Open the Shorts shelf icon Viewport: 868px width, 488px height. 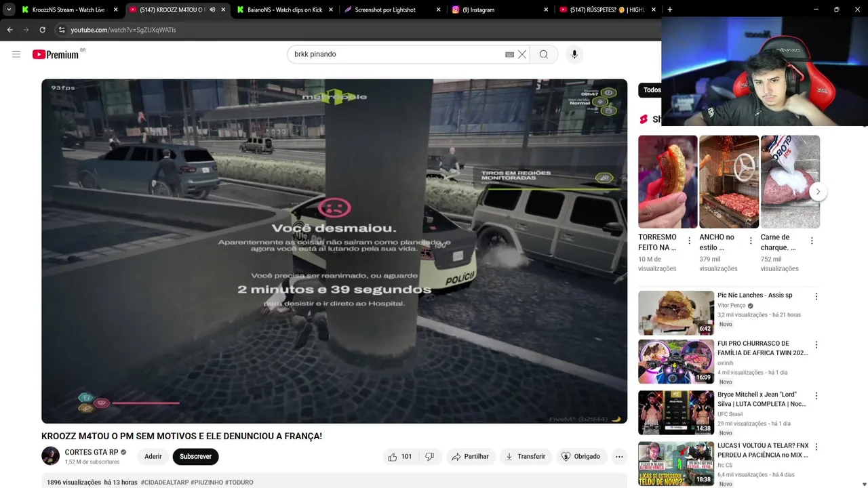coord(644,119)
